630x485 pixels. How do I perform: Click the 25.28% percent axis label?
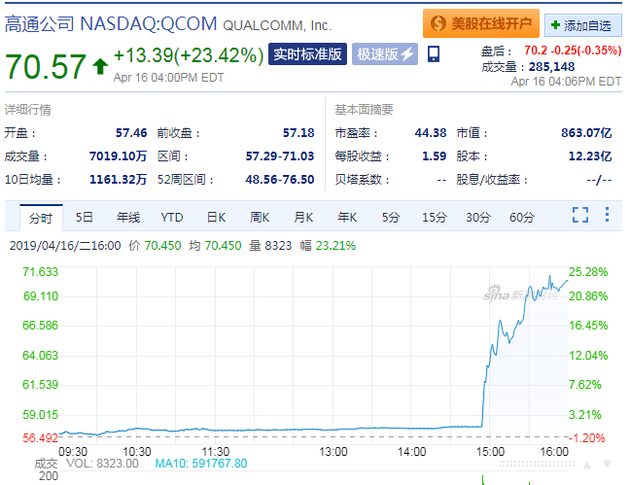point(588,272)
